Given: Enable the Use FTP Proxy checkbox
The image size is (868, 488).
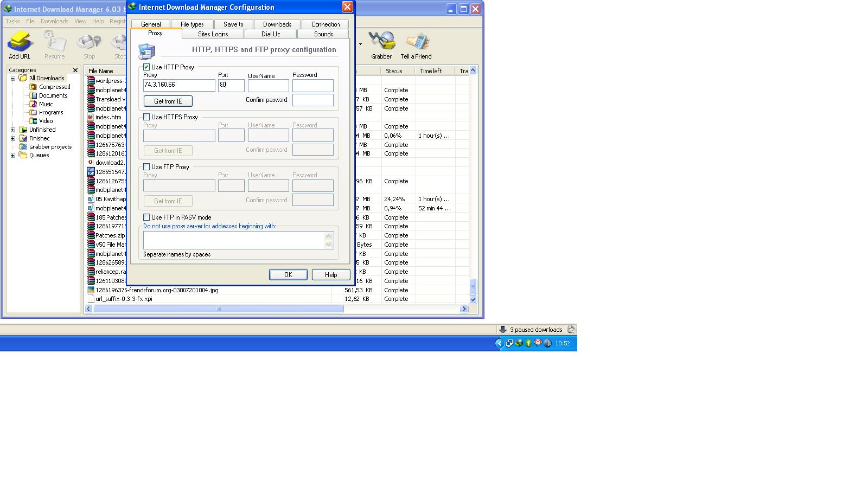Looking at the screenshot, I should (146, 167).
